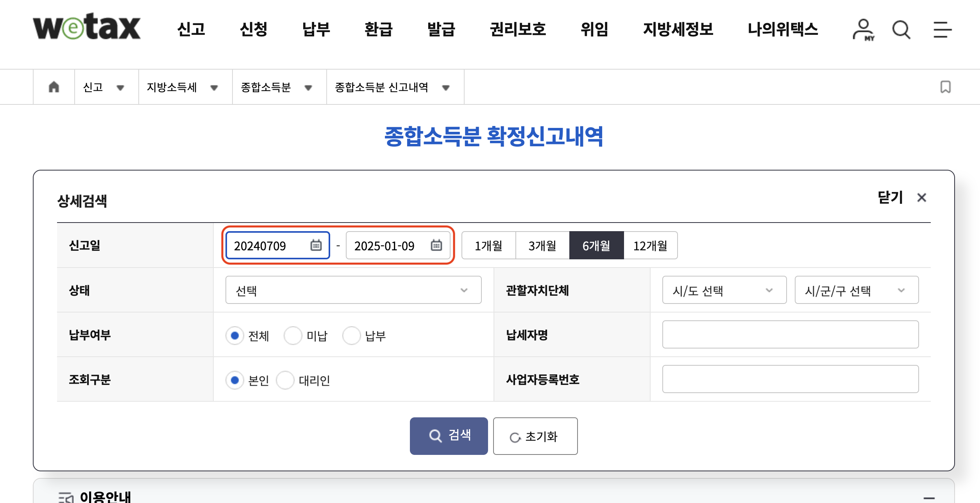980x503 pixels.
Task: Open the 납부 top menu
Action: pos(316,29)
